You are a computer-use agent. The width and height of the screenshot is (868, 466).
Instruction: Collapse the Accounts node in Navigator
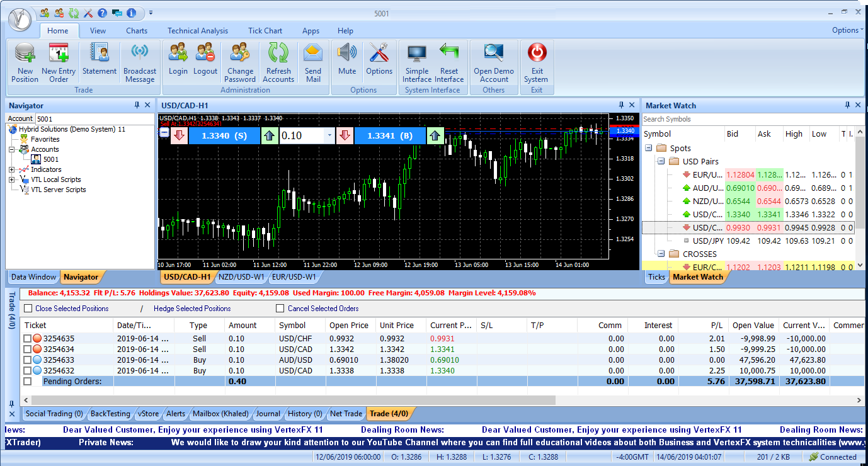[x=12, y=150]
